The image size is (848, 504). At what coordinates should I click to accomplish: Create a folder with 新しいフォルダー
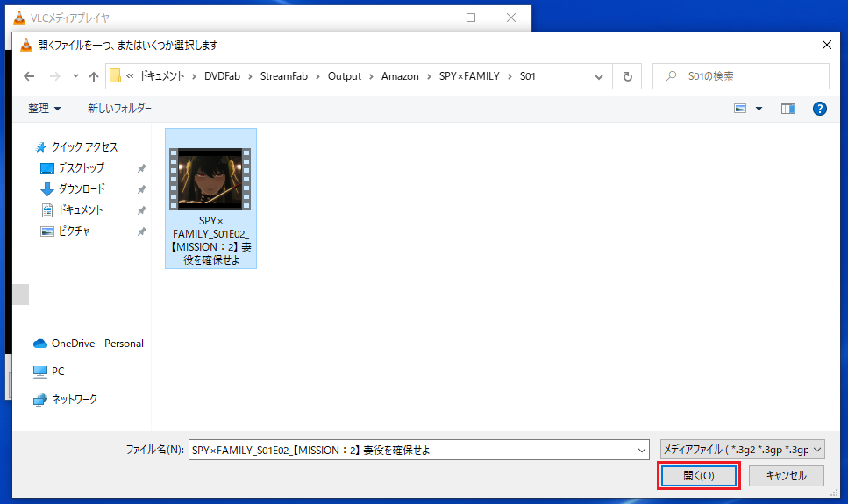point(119,109)
